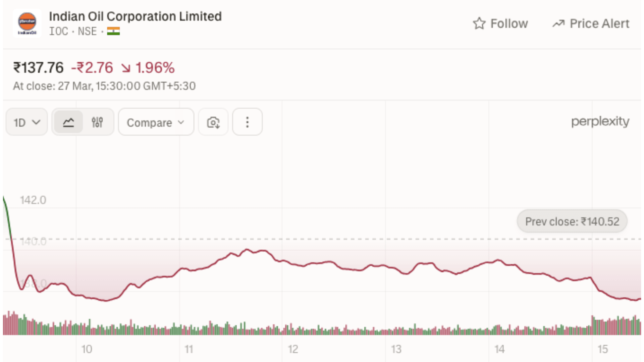Click the ₹137.76 current price
Viewport: 644px width, 362px height.
(x=38, y=67)
